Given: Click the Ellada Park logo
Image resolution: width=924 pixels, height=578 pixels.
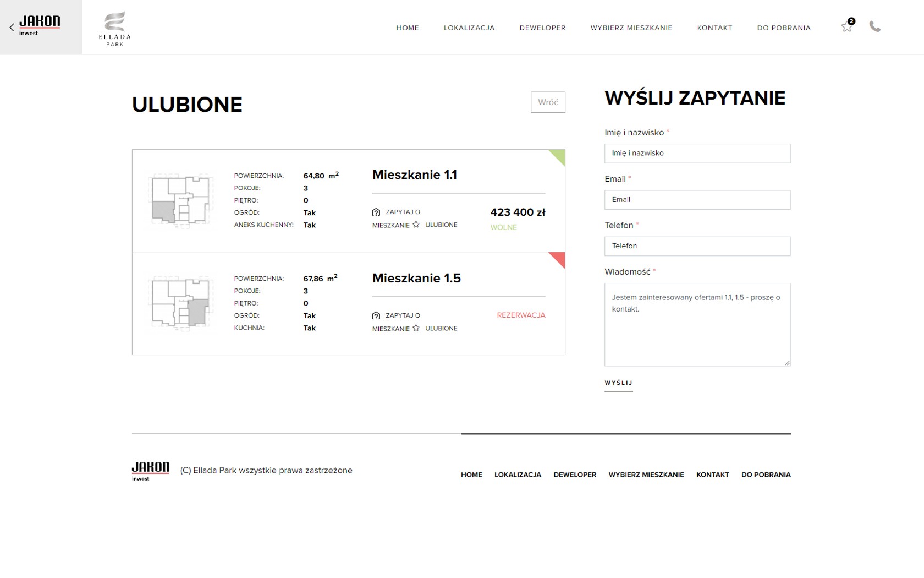Looking at the screenshot, I should (x=114, y=28).
